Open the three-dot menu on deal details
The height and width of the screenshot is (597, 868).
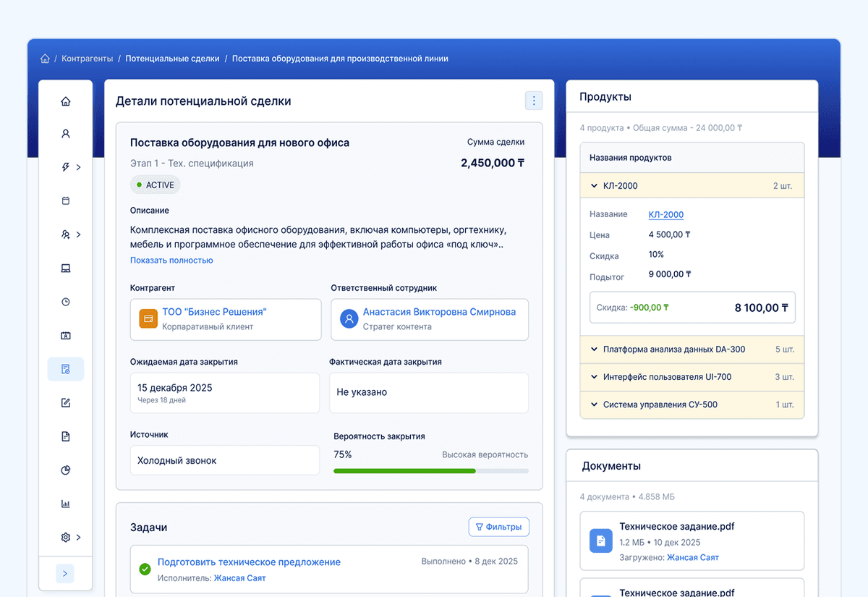(534, 101)
